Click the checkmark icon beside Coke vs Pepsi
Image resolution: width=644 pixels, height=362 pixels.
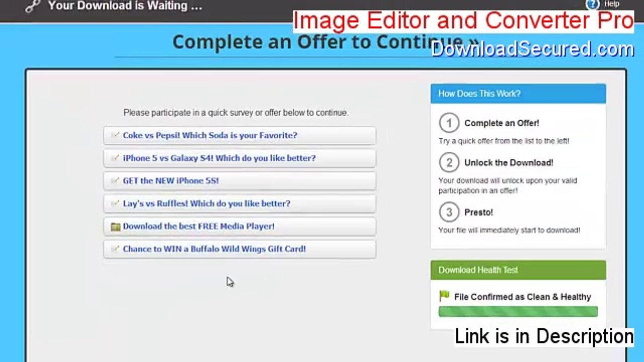[x=115, y=135]
